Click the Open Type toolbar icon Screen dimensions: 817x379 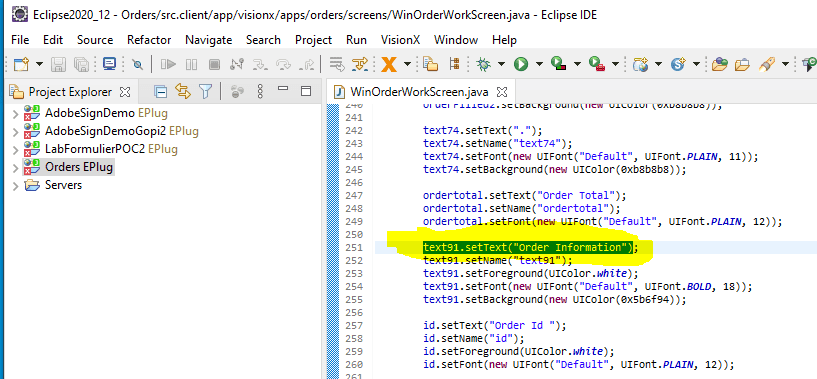pyautogui.click(x=430, y=64)
